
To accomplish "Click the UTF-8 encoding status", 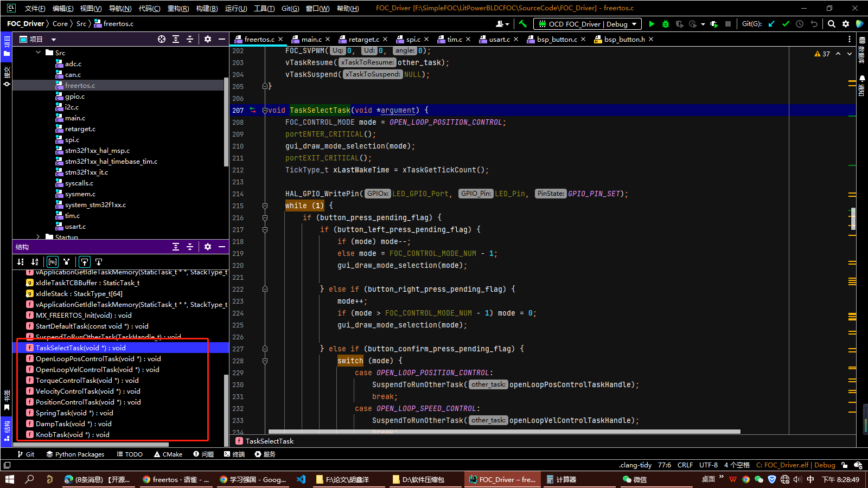I will point(709,465).
